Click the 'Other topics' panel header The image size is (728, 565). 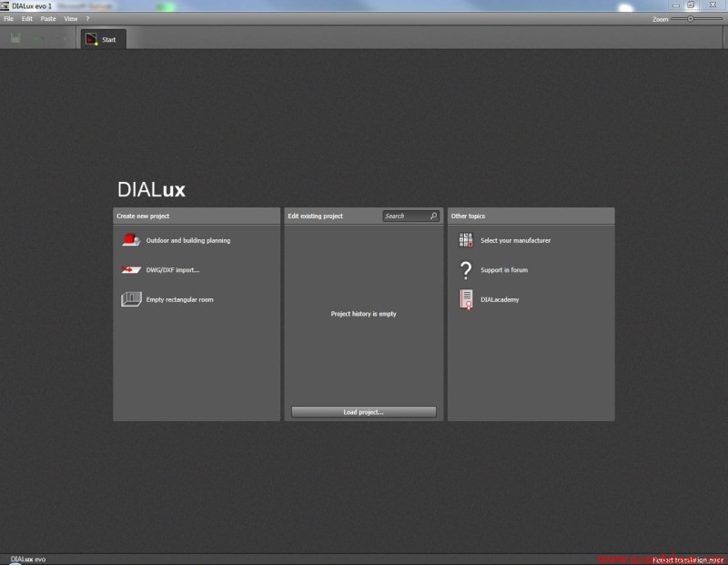tap(531, 216)
